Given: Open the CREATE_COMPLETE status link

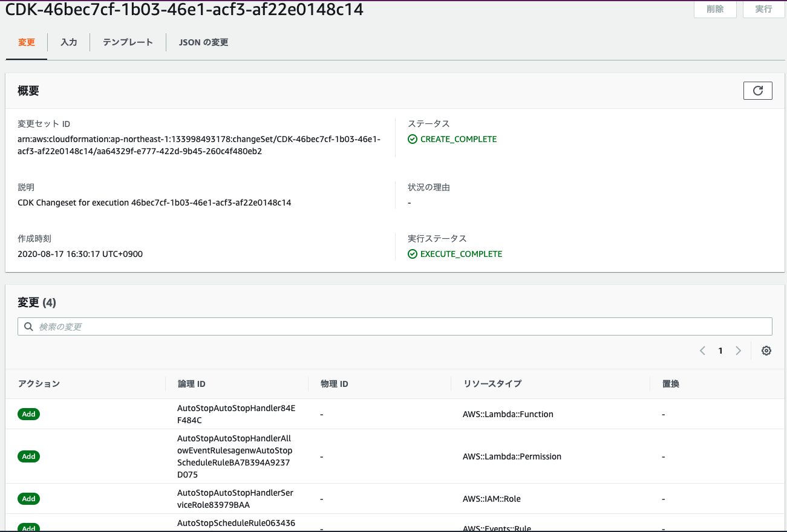Looking at the screenshot, I should [x=457, y=138].
